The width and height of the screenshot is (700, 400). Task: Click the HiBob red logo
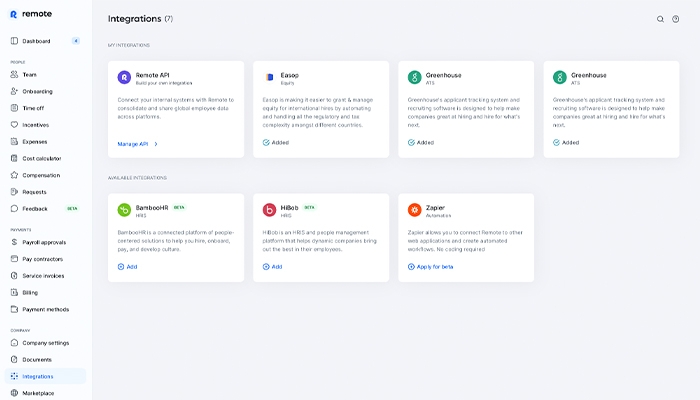point(269,210)
